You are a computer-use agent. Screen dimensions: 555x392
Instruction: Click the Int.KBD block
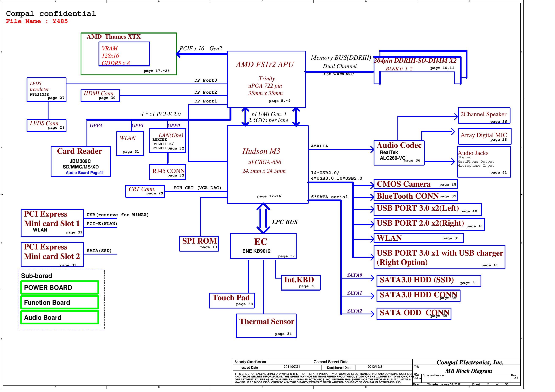[x=301, y=283]
